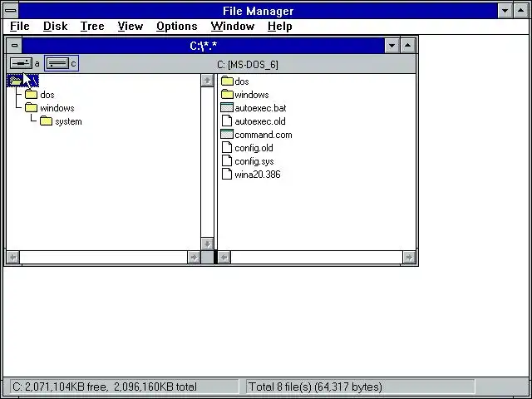Click config.sys document icon
The image size is (532, 399).
tap(227, 160)
